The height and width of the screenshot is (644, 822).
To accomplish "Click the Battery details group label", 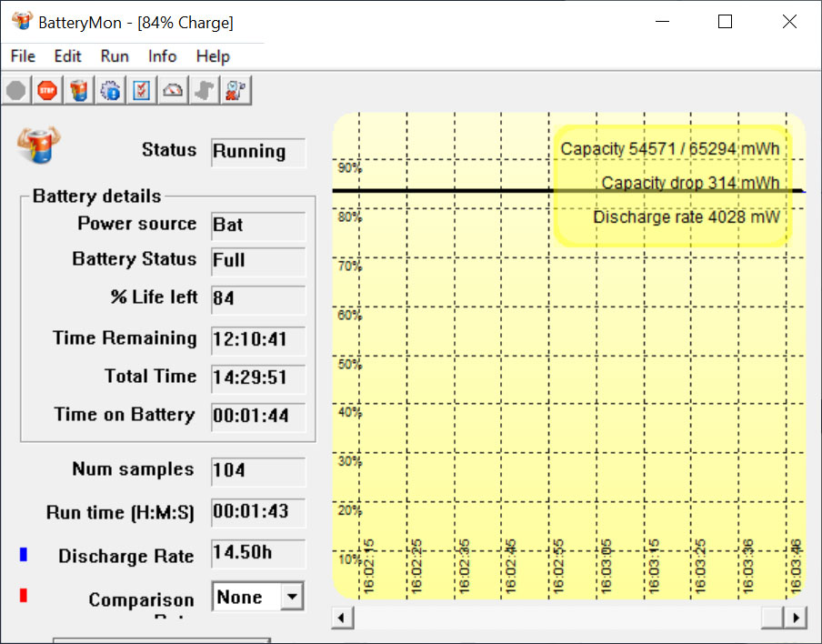I will tap(97, 196).
